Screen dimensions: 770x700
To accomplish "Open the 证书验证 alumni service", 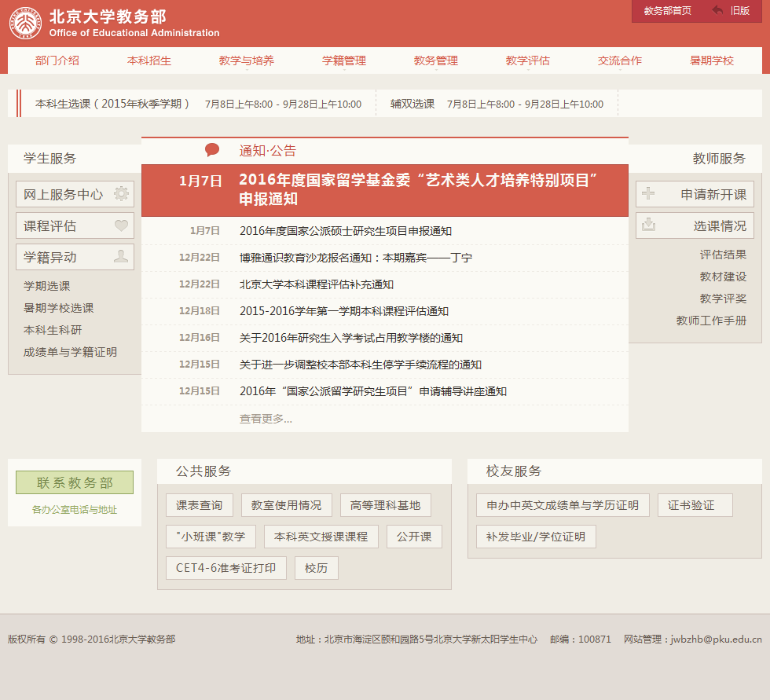I will point(695,505).
